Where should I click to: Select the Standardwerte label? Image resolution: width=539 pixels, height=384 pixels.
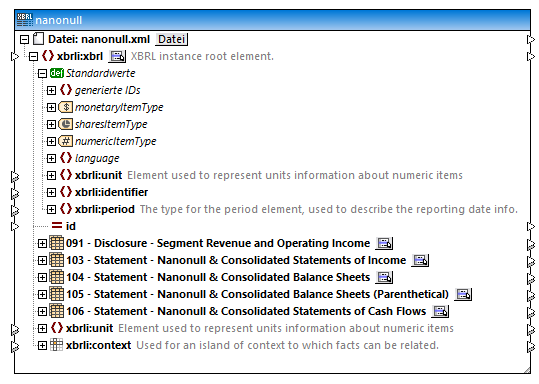pyautogui.click(x=100, y=73)
